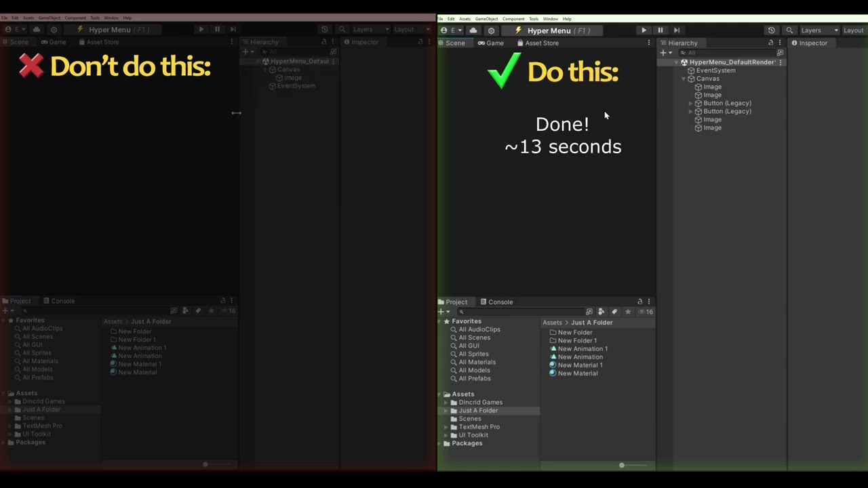This screenshot has width=868, height=488.
Task: Select EventSystem object in right Hierarchy
Action: (715, 70)
